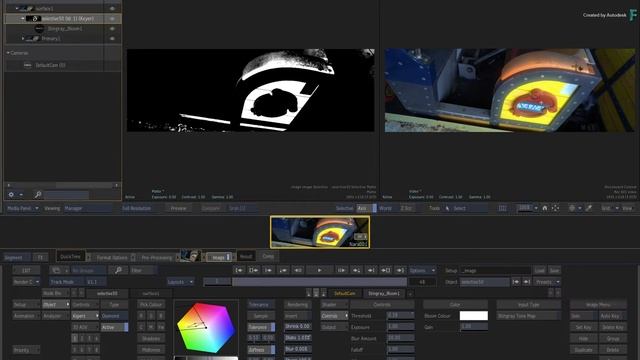Select the Stingray_Bloom1 tab above controls
Image resolution: width=640 pixels, height=360 pixels.
384,293
